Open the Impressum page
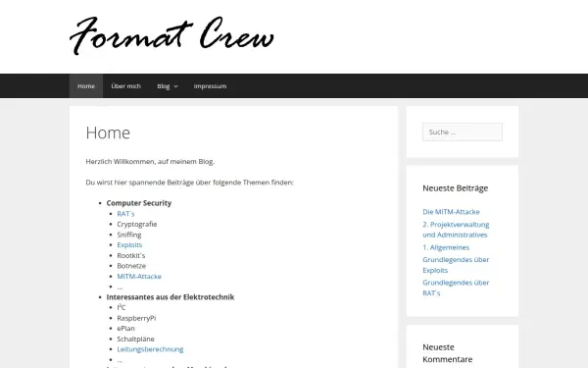The height and width of the screenshot is (368, 588). [x=210, y=86]
